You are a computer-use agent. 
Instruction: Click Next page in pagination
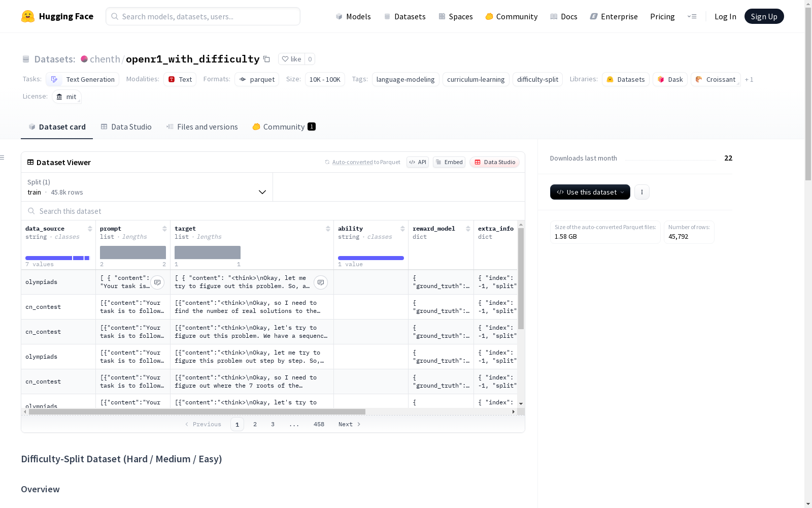click(x=350, y=424)
